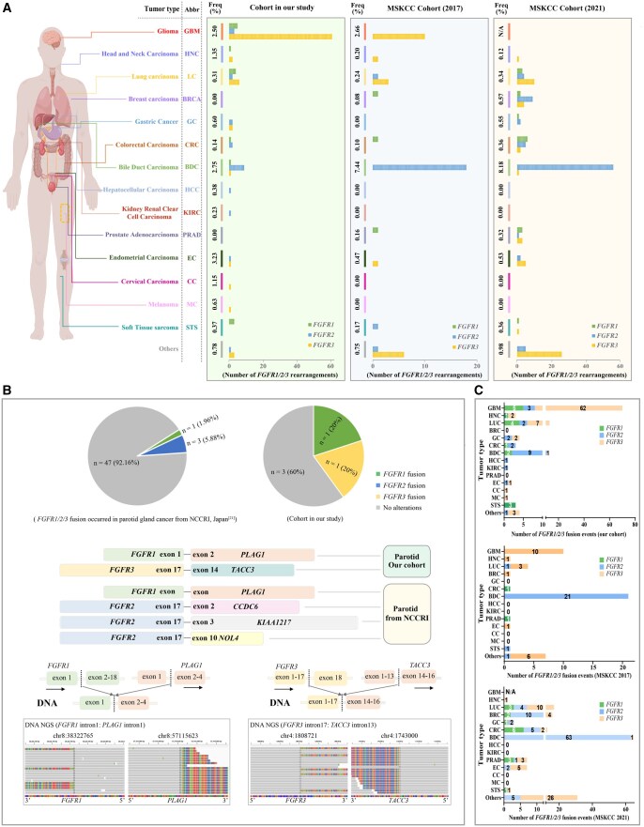Click the 'exon 14 TACC3' fusion block

point(242,570)
